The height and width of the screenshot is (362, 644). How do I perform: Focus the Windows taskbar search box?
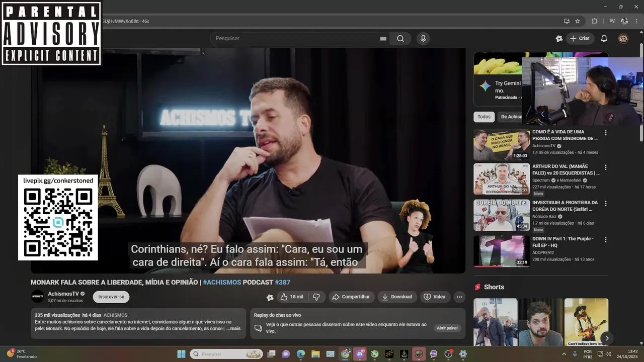coord(226,354)
